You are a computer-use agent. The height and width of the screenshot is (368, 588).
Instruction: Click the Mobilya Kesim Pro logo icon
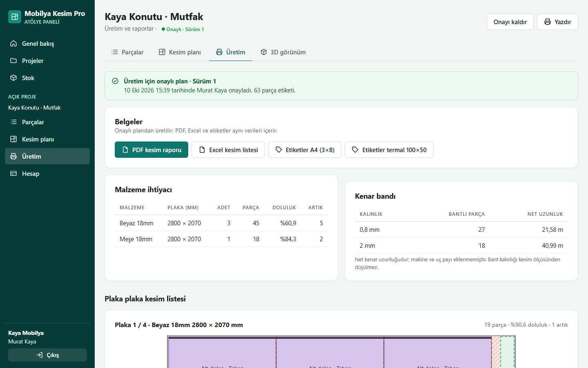point(15,17)
